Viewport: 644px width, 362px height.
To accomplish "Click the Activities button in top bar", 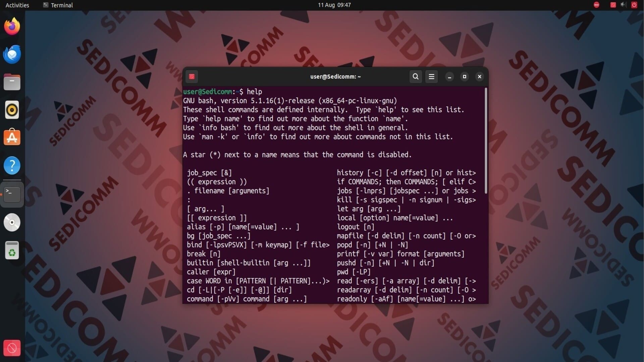I will pos(17,5).
